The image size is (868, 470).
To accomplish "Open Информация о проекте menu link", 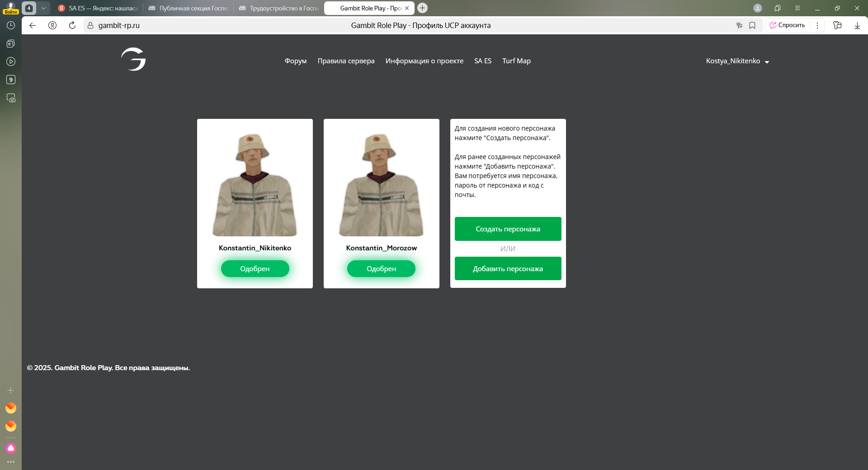I will coord(425,61).
